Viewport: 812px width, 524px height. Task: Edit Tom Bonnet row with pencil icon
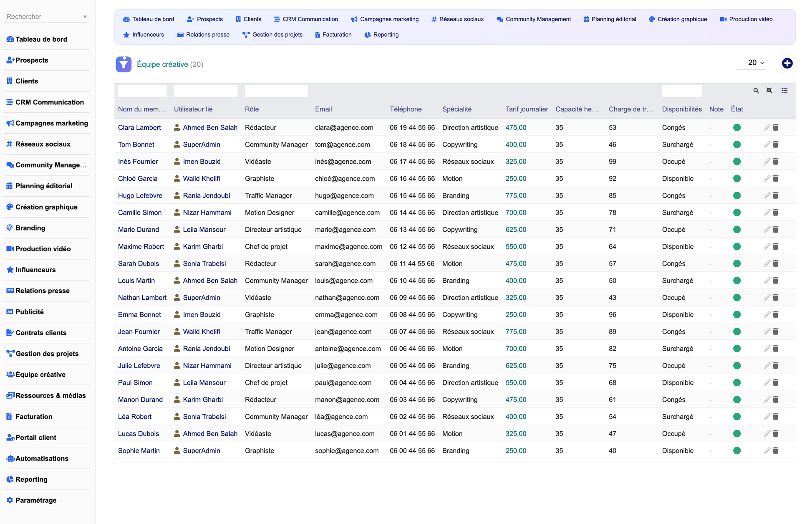point(767,144)
